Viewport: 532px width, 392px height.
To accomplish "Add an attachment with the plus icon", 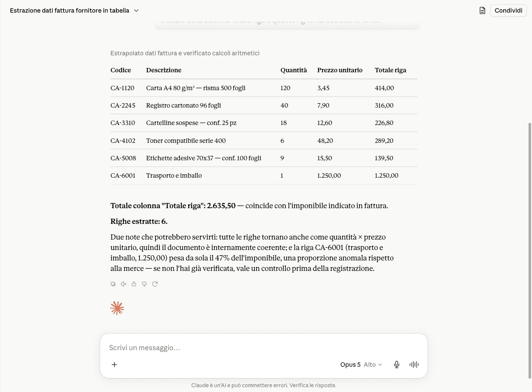I will pyautogui.click(x=115, y=365).
